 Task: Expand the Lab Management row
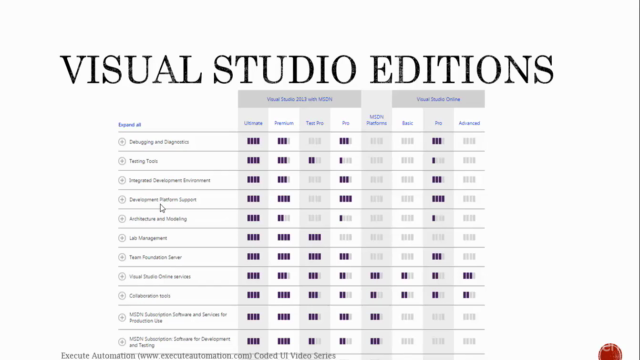click(x=122, y=238)
